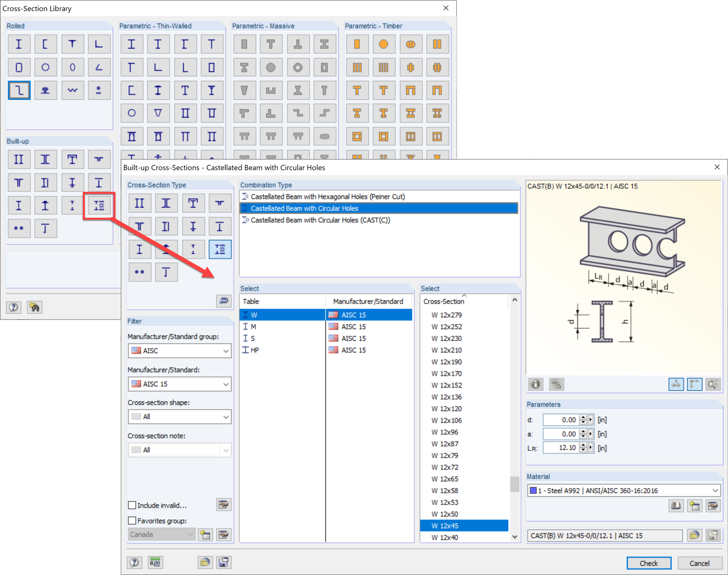Select Castellated Beam with Hexagonal Holes
This screenshot has width=728, height=575.
(x=327, y=196)
